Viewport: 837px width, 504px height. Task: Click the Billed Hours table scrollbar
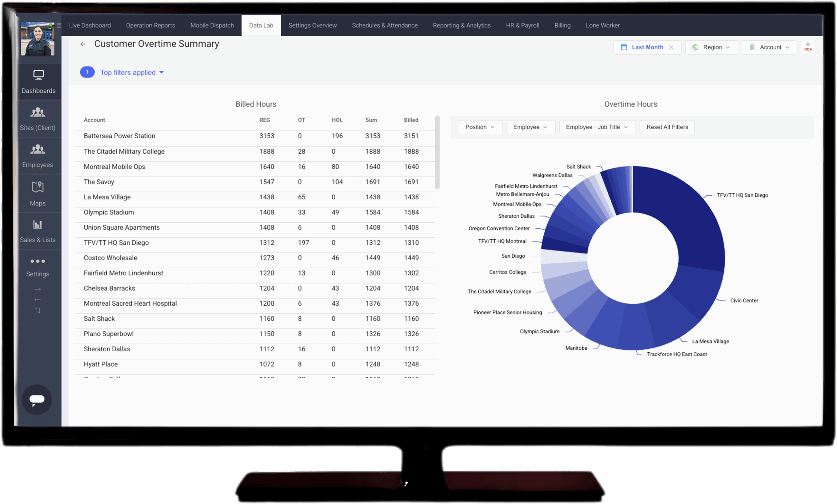pyautogui.click(x=437, y=152)
